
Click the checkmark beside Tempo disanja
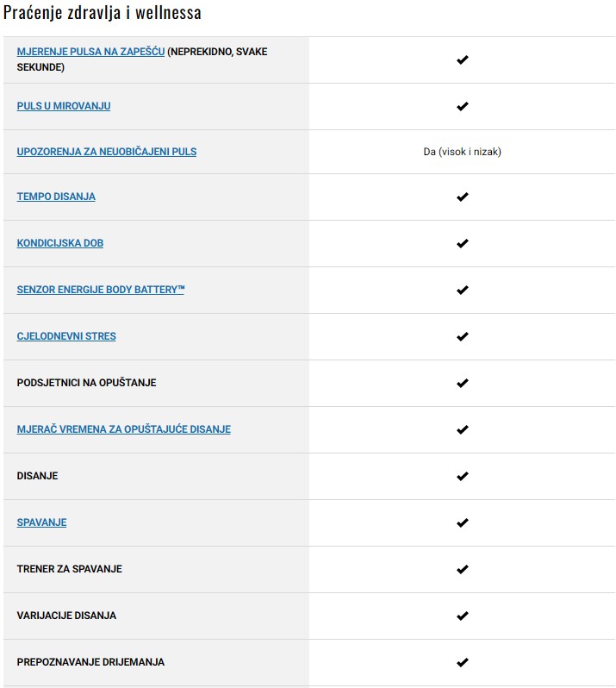coord(462,197)
